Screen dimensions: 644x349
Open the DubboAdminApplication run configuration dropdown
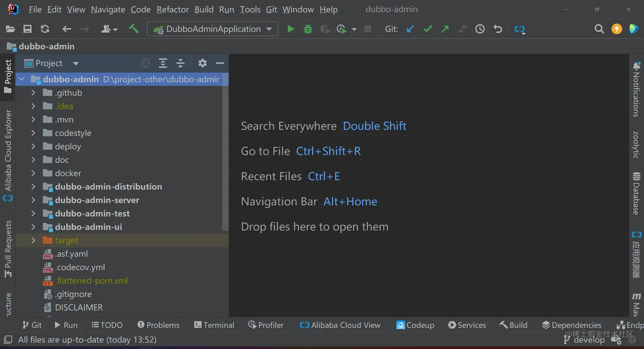[x=212, y=29]
